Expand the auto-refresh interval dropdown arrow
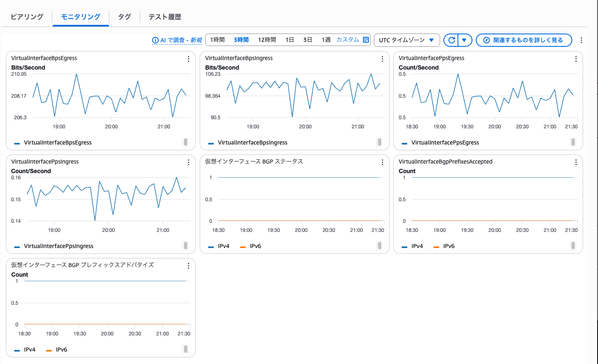 (x=465, y=40)
